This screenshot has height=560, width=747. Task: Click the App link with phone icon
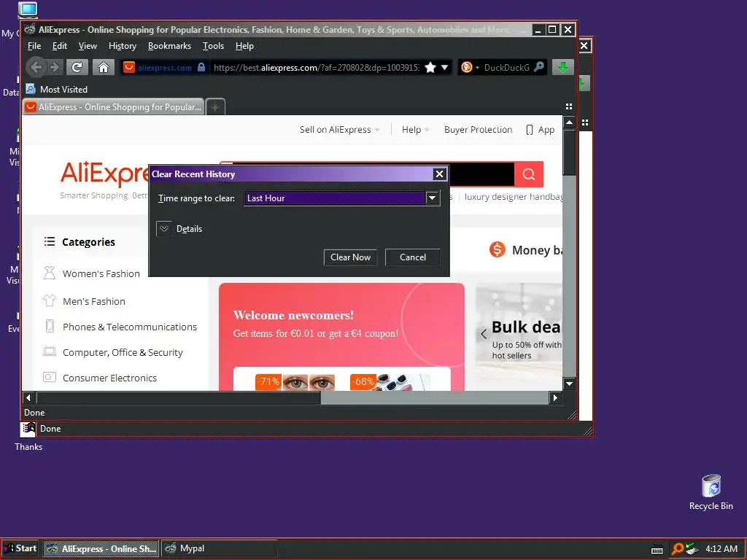pyautogui.click(x=540, y=130)
